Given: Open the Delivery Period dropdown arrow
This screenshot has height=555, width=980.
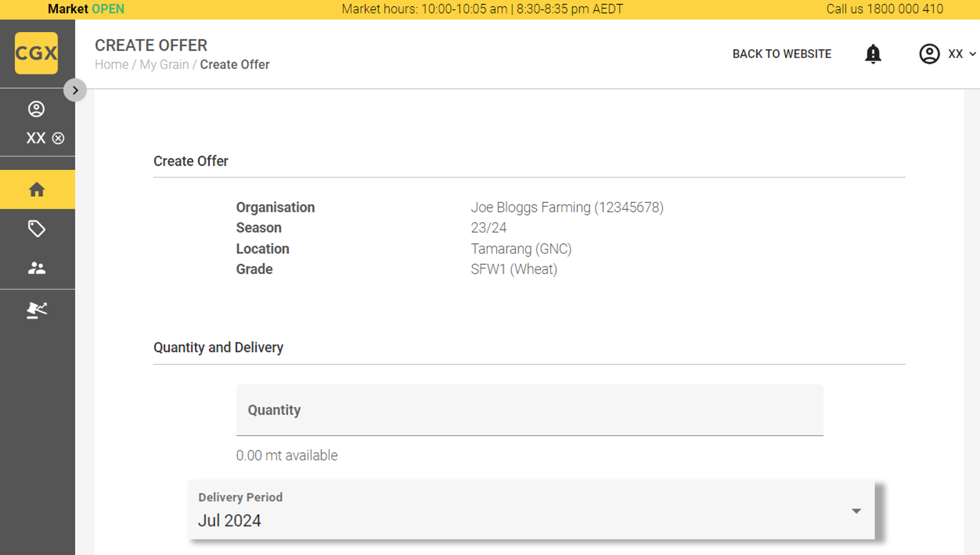Looking at the screenshot, I should coord(856,511).
